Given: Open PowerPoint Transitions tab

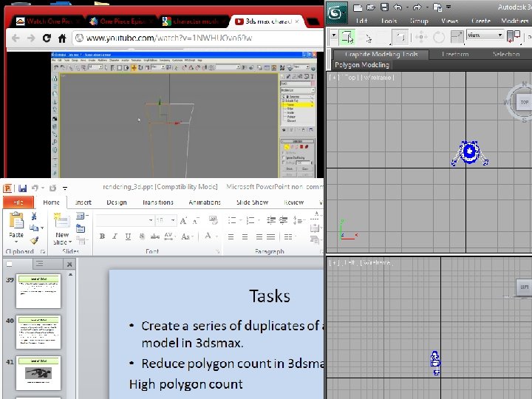Looking at the screenshot, I should 158,202.
